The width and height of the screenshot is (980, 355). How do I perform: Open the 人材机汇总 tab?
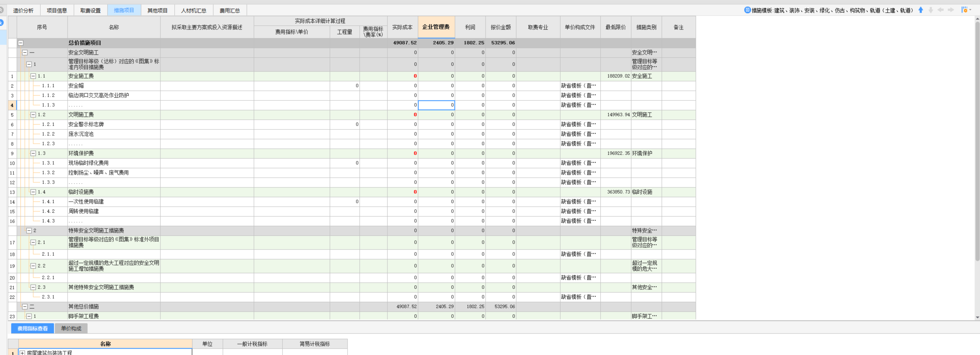194,10
